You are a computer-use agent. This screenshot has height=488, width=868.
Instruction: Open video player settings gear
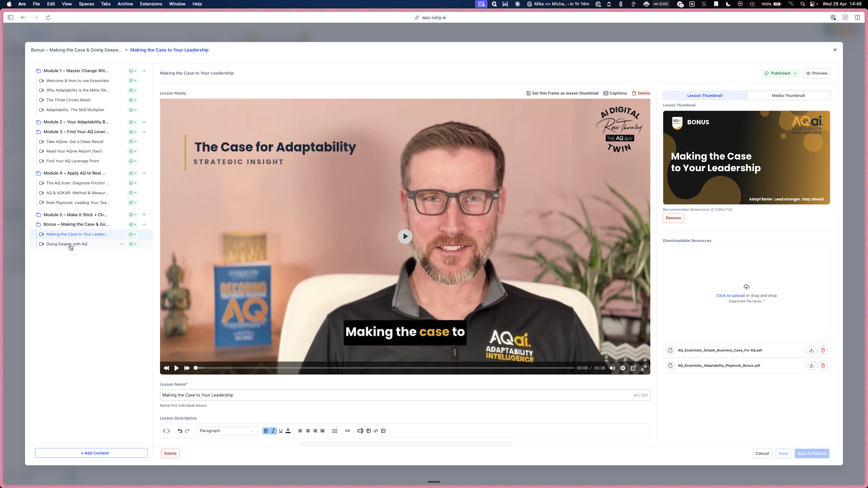tap(623, 368)
